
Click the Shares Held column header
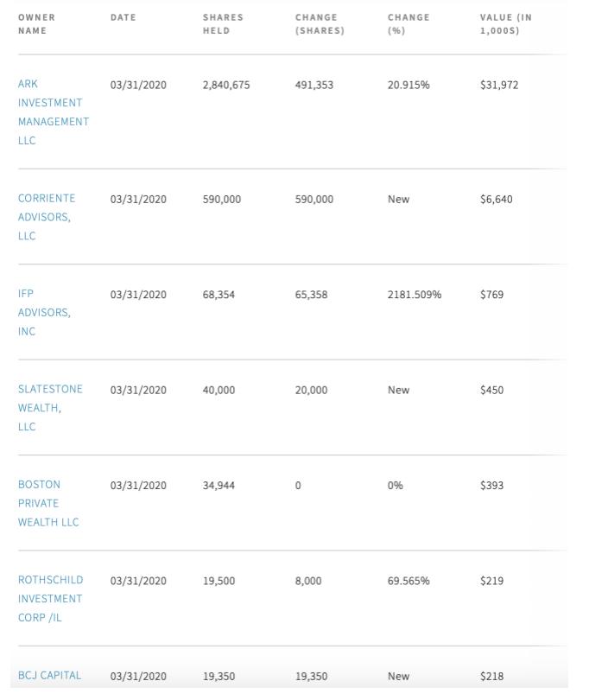tap(223, 24)
